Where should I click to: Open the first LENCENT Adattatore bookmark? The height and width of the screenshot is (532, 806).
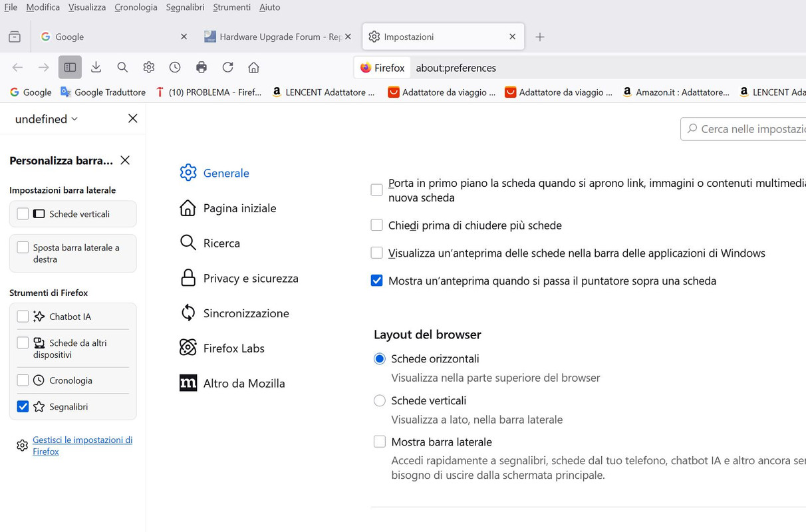click(323, 92)
